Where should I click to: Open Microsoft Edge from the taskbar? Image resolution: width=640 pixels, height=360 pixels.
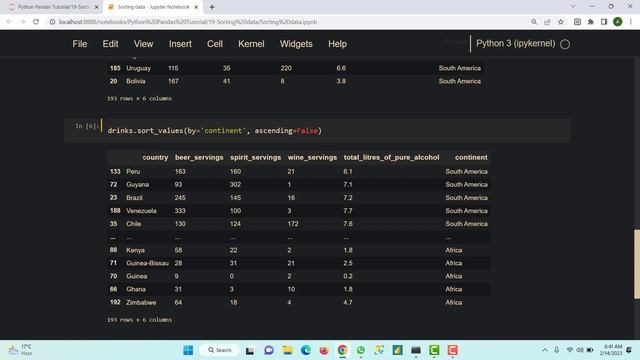tap(306, 350)
